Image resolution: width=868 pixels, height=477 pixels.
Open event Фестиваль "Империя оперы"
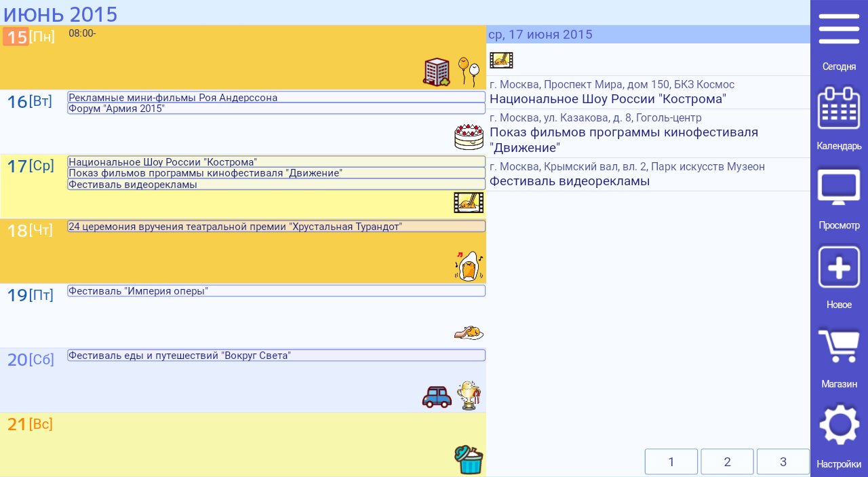277,290
